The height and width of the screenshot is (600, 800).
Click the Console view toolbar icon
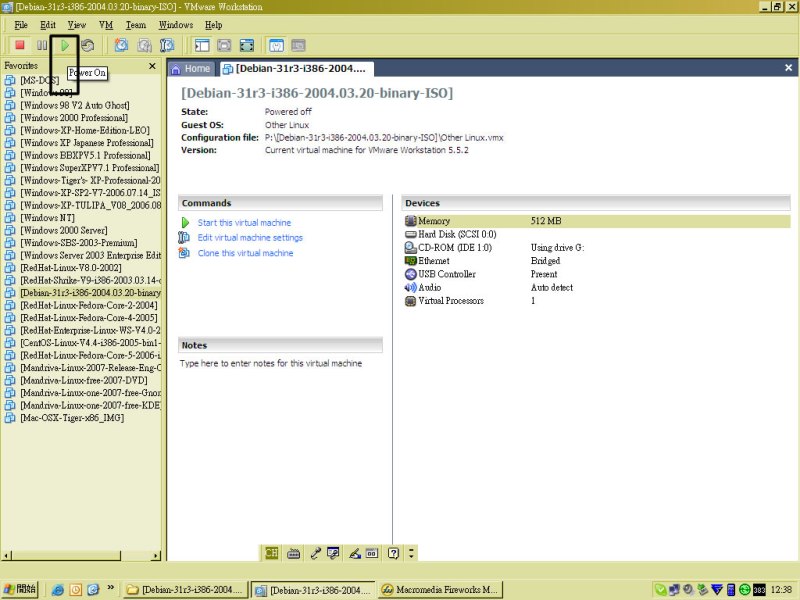coord(298,45)
